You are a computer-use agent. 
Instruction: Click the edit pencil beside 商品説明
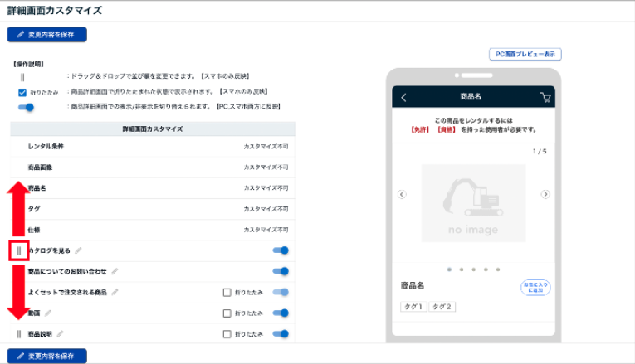tap(60, 334)
